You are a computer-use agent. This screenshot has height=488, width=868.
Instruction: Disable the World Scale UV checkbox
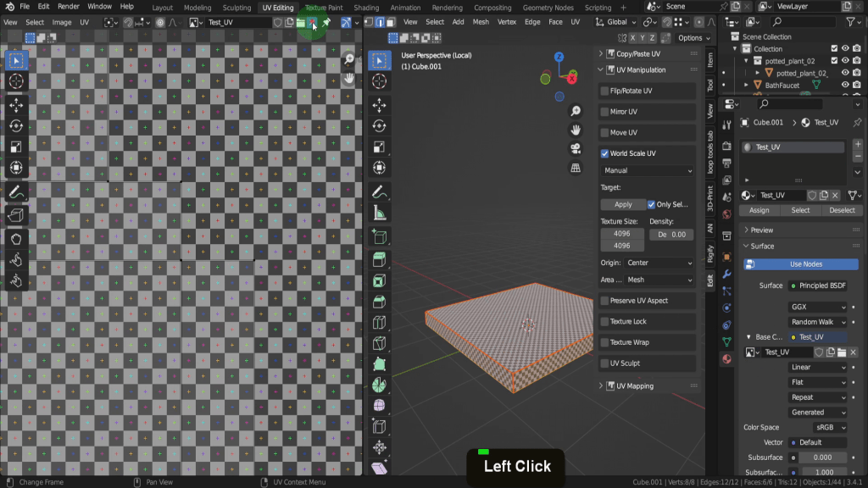point(604,153)
